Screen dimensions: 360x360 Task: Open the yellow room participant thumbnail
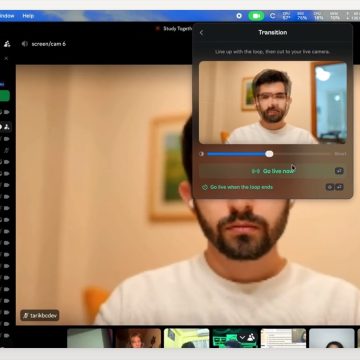point(187,338)
